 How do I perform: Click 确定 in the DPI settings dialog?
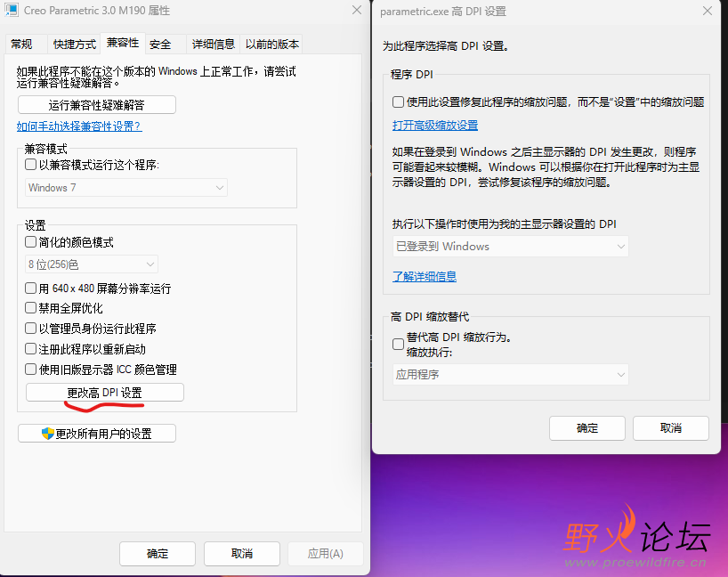click(587, 428)
